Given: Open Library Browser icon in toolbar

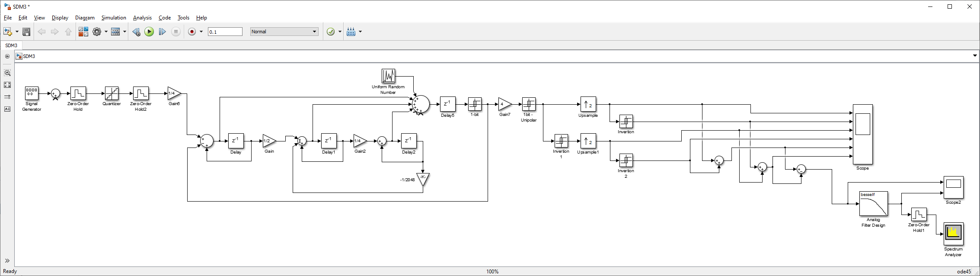Looking at the screenshot, I should pyautogui.click(x=83, y=32).
